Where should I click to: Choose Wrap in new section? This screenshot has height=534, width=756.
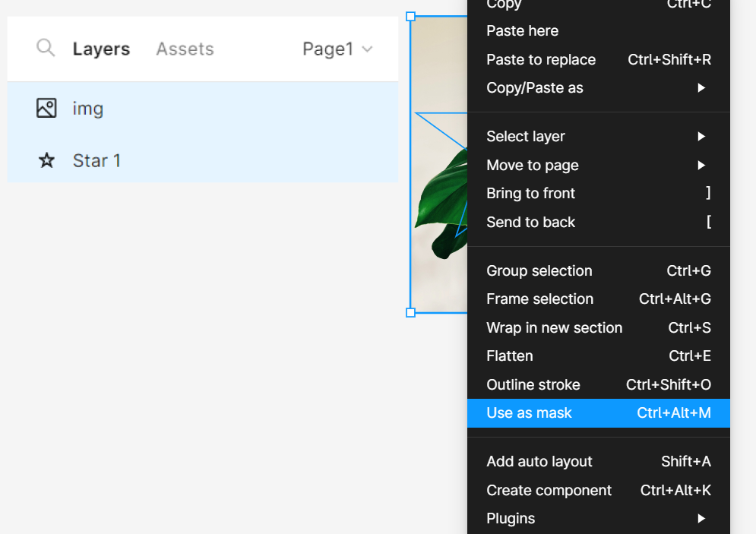598,327
